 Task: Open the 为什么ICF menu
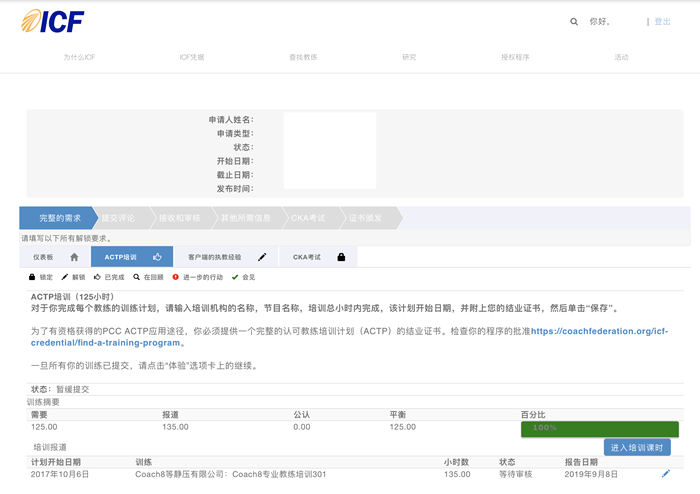tap(79, 57)
